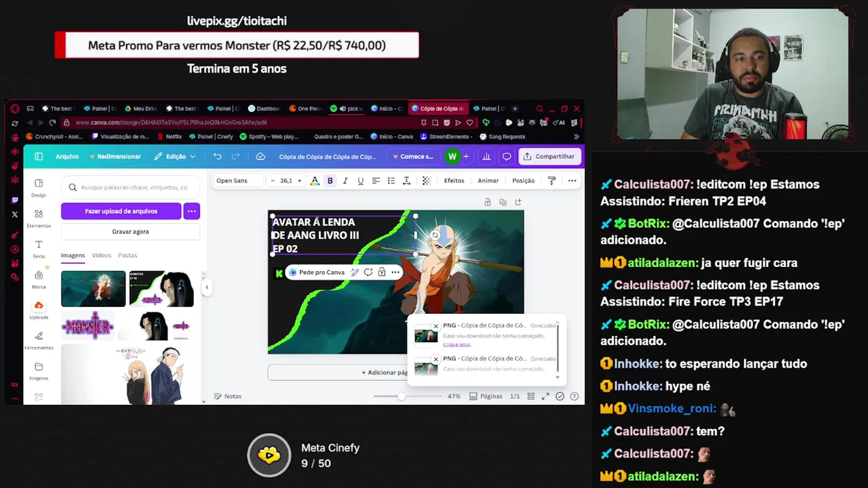
Task: Click the Pede pro Canva button
Action: 316,272
